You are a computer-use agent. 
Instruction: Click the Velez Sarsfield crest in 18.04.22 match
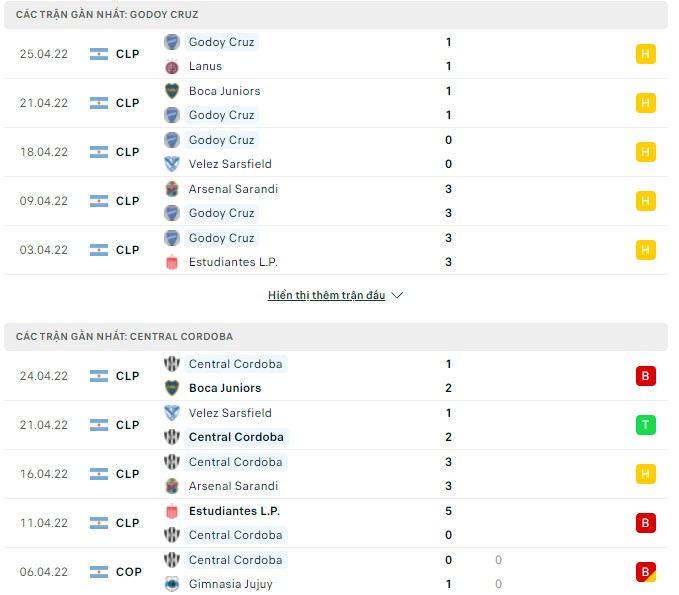172,164
